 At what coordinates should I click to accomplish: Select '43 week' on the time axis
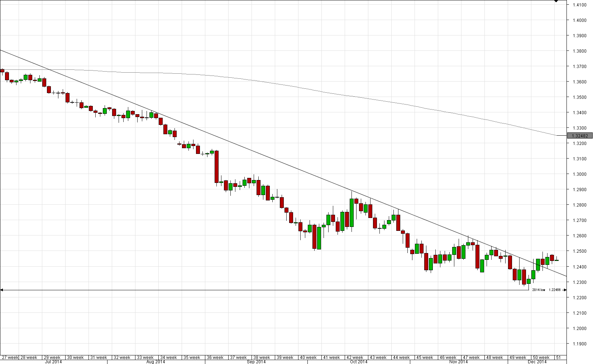pos(378,357)
